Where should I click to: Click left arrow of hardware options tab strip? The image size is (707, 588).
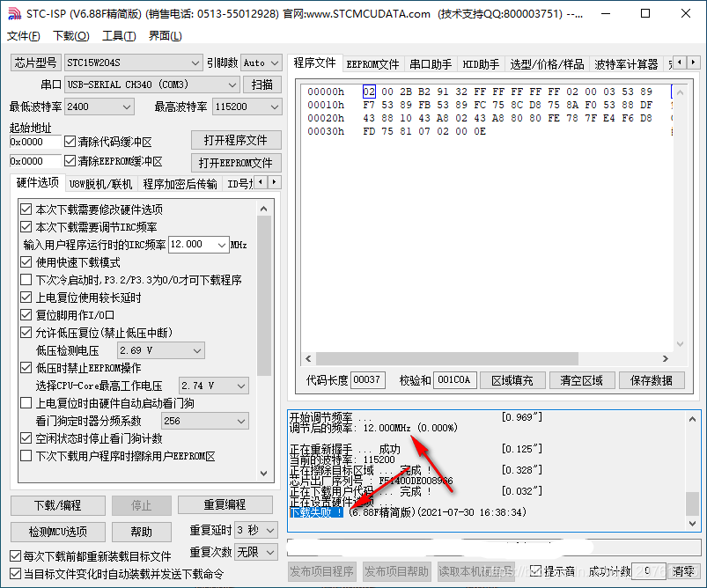pyautogui.click(x=260, y=182)
